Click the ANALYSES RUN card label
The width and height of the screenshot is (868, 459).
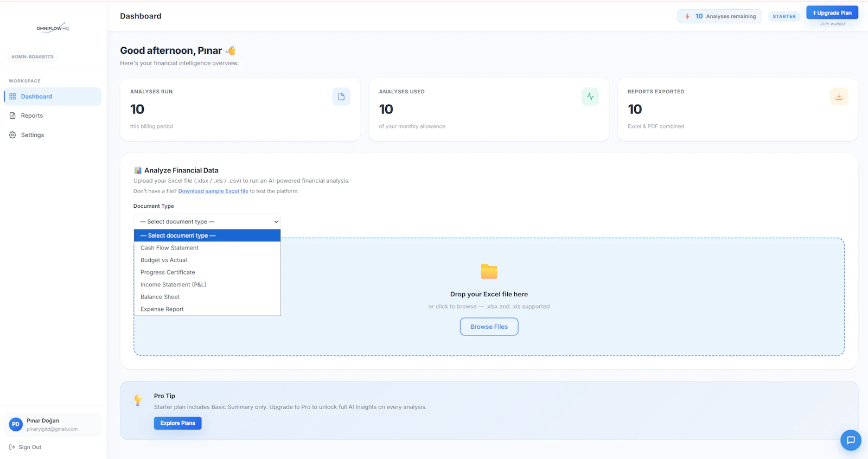[151, 92]
